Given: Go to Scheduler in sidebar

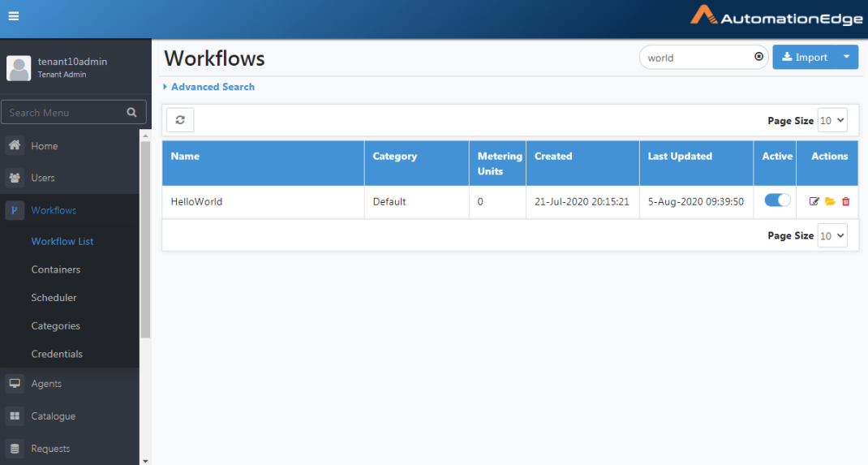Looking at the screenshot, I should (x=54, y=298).
